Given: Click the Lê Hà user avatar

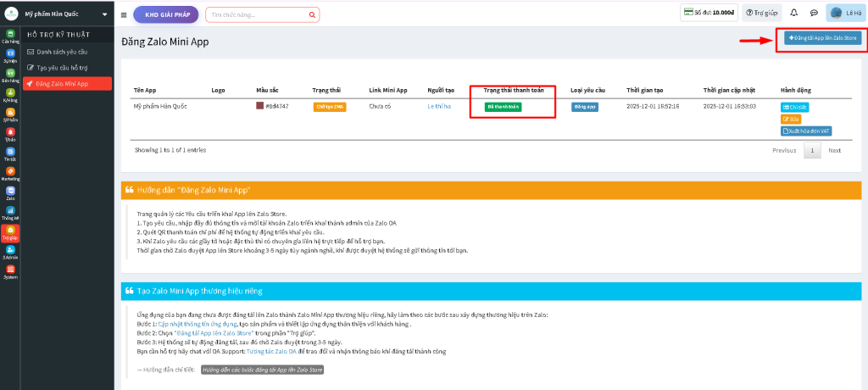Looking at the screenshot, I should [836, 13].
